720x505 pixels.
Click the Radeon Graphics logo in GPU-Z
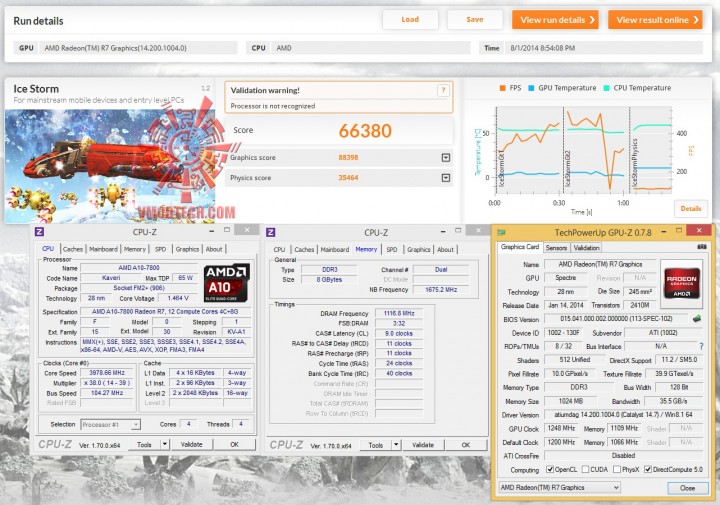coord(681,283)
